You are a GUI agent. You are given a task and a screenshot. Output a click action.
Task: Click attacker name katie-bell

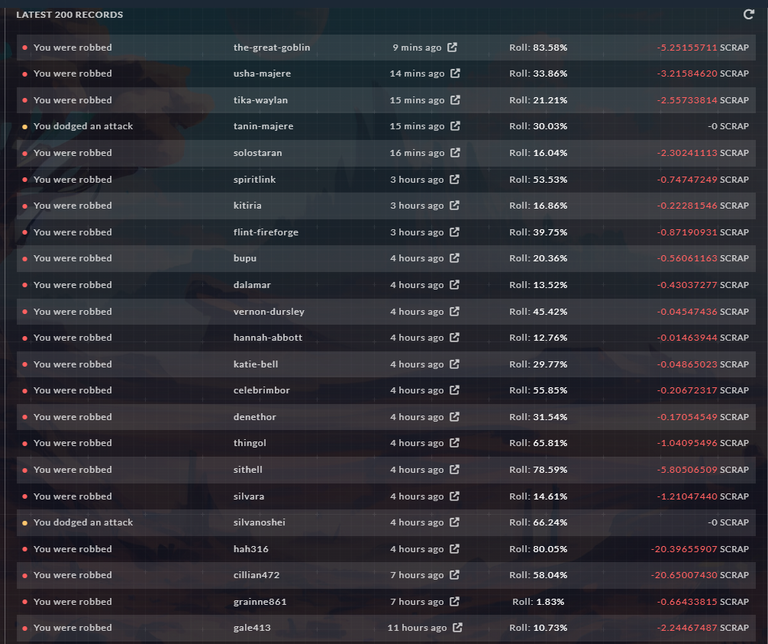tap(256, 364)
